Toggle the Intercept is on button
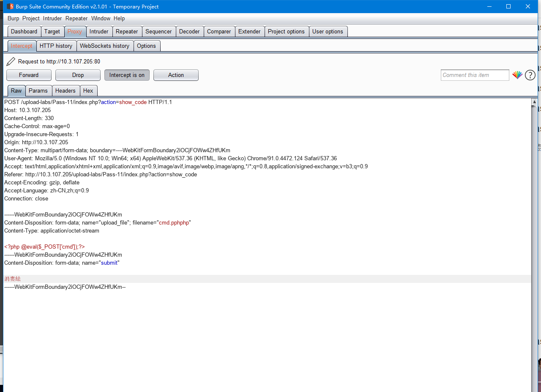541x392 pixels. tap(127, 75)
